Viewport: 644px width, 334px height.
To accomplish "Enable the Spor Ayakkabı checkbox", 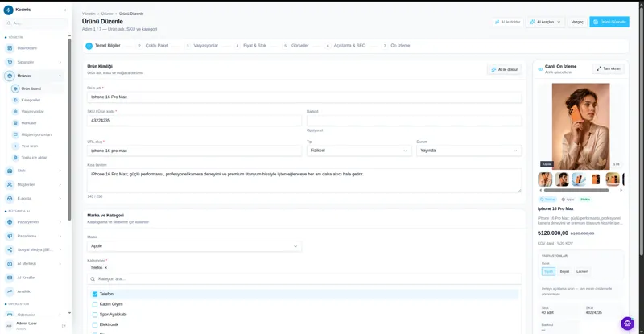I will (x=95, y=315).
